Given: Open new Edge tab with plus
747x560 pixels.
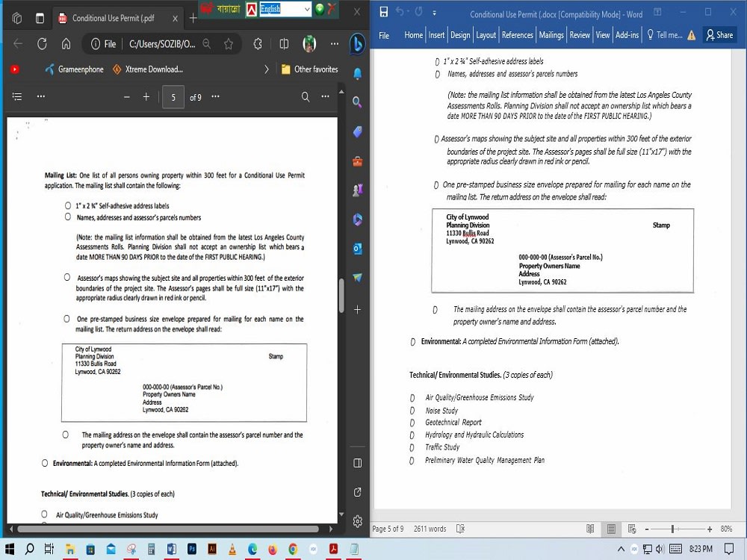Looking at the screenshot, I should click(193, 18).
